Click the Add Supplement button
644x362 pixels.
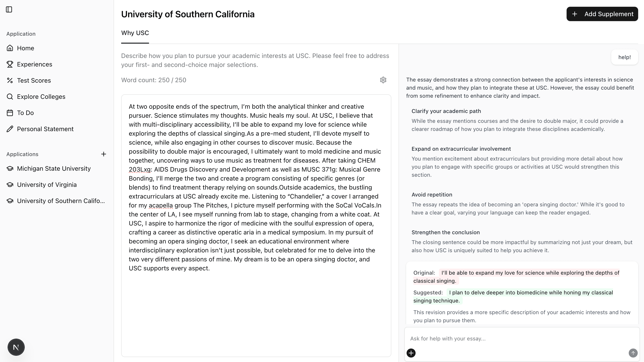(x=602, y=14)
